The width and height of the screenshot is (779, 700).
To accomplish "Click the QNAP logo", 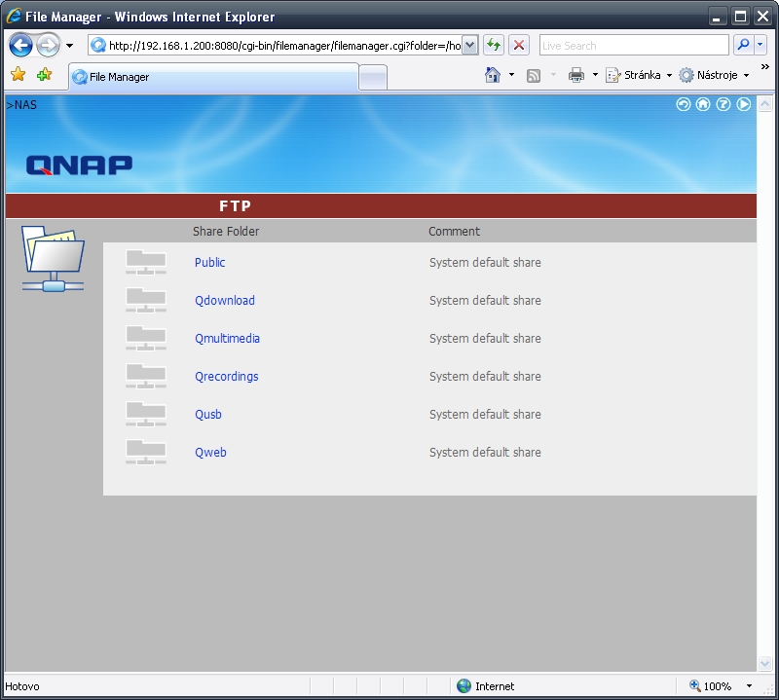I will click(x=80, y=165).
